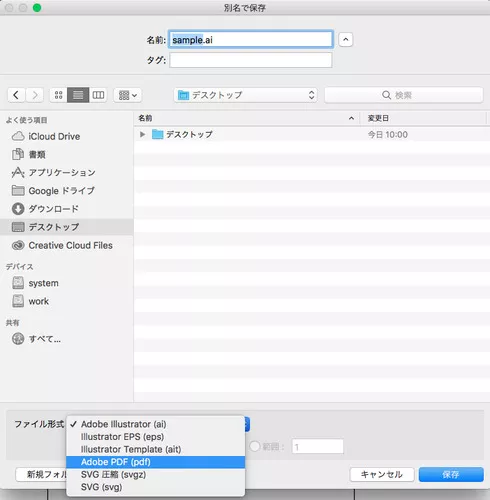Choose Adobe Illustrator (ai) format
Viewport: 490px width, 500px height.
point(155,424)
